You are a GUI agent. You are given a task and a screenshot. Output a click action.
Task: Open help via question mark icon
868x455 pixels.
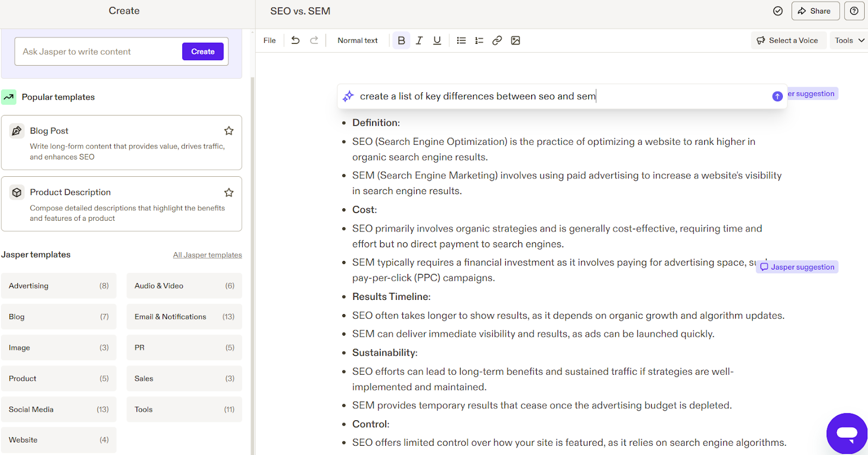tap(854, 11)
